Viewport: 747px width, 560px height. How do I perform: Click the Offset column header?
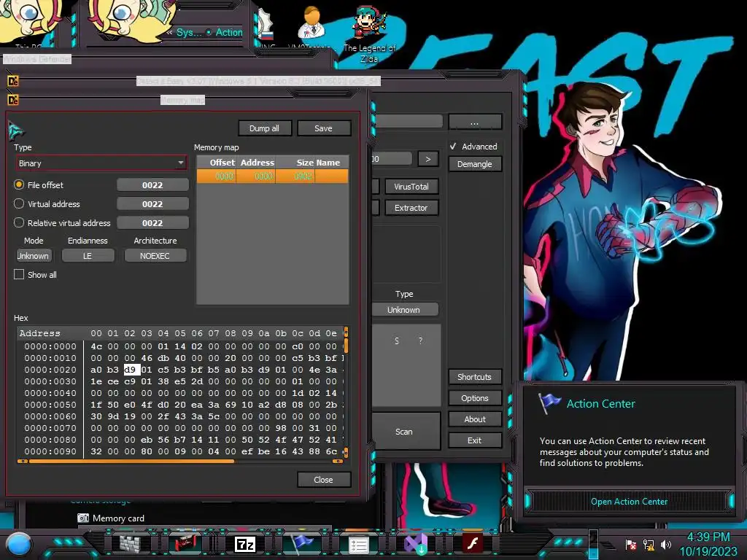217,163
